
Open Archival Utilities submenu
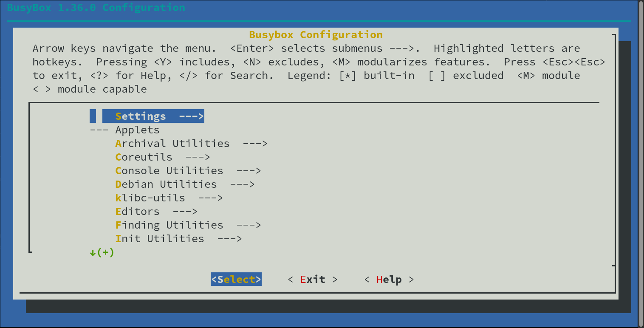coord(191,143)
